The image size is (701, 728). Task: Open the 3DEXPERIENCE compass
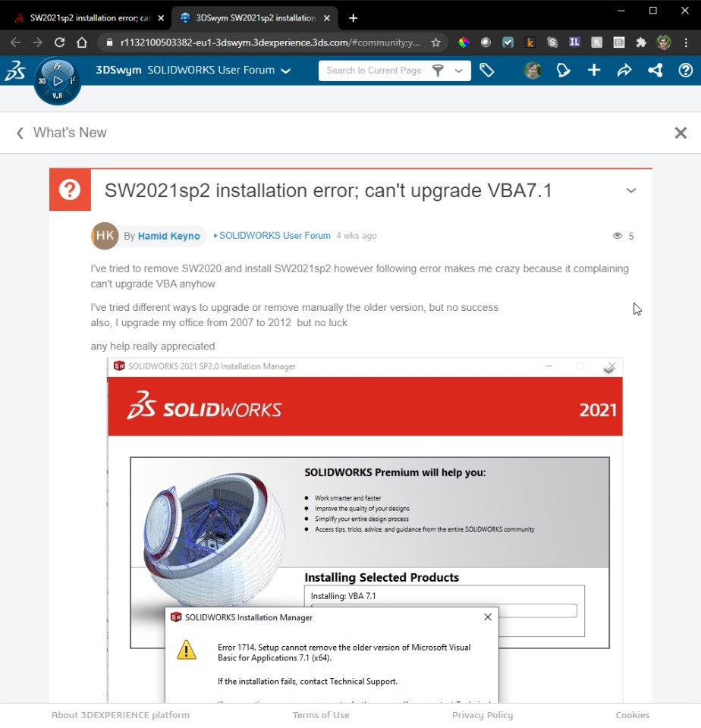click(x=57, y=81)
